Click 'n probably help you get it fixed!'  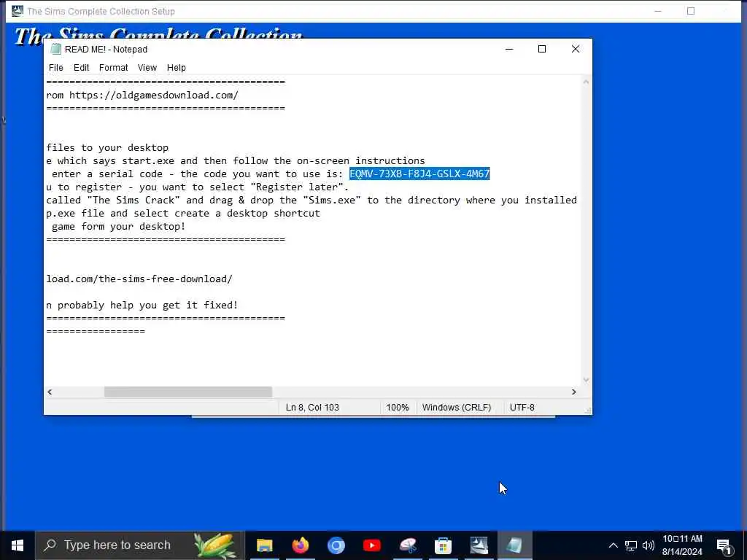coord(142,306)
